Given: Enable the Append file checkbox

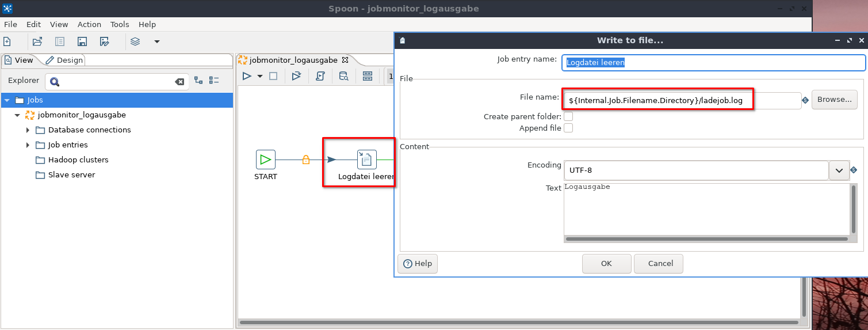Looking at the screenshot, I should point(568,128).
